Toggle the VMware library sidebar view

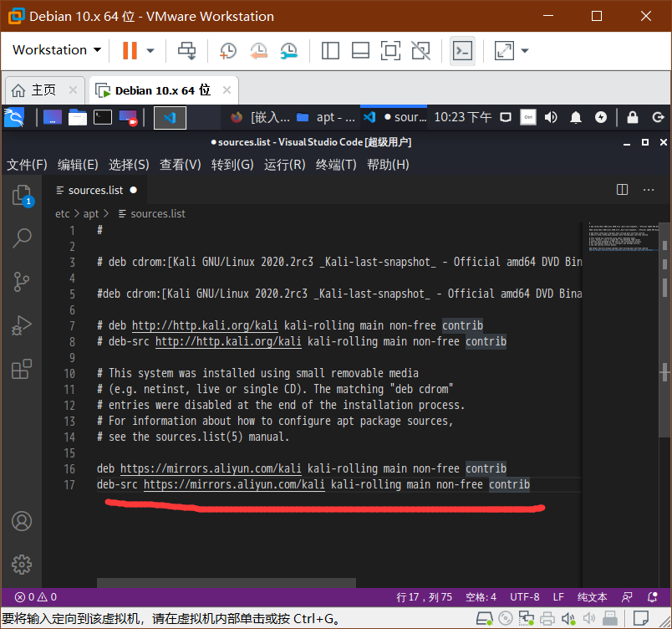coord(330,50)
